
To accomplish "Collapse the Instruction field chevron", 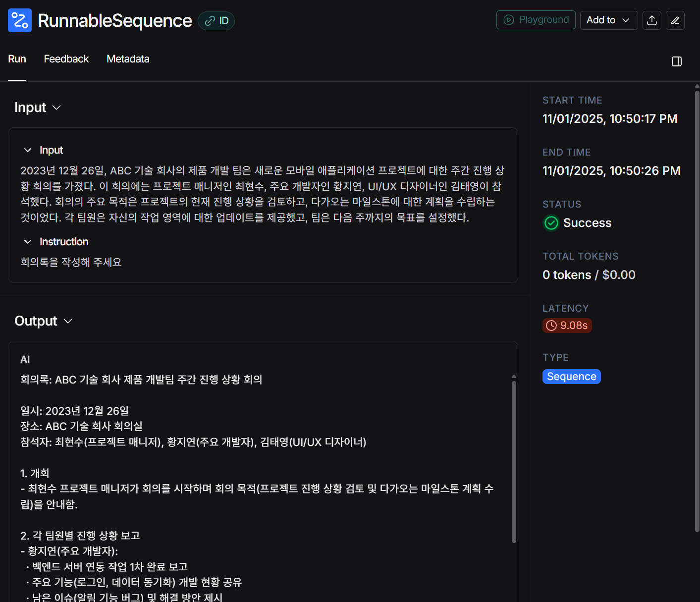I will pyautogui.click(x=28, y=242).
